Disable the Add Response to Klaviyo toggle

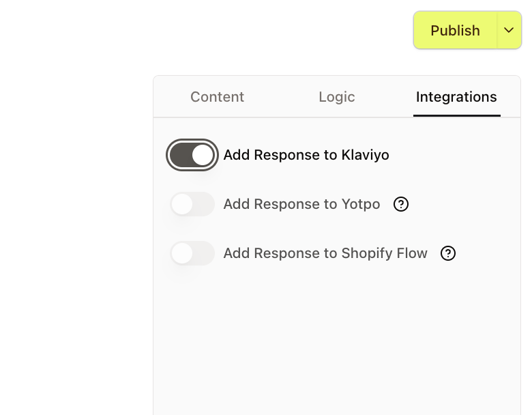(x=192, y=155)
